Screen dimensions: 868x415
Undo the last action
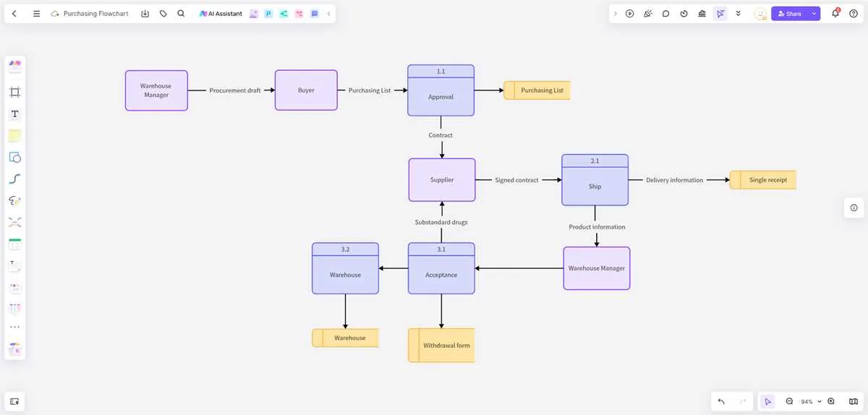click(721, 401)
